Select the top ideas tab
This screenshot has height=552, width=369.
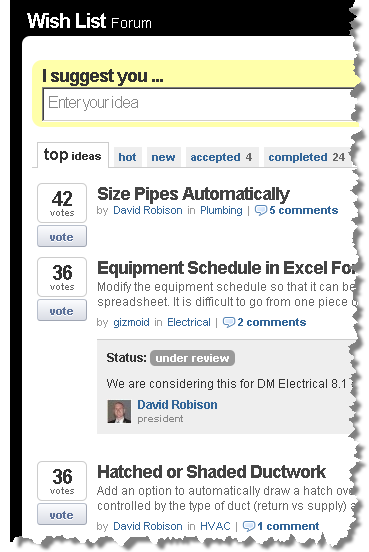73,155
